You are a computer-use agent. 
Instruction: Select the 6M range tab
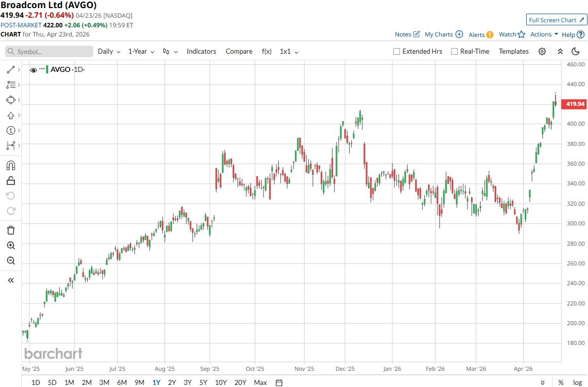click(122, 382)
